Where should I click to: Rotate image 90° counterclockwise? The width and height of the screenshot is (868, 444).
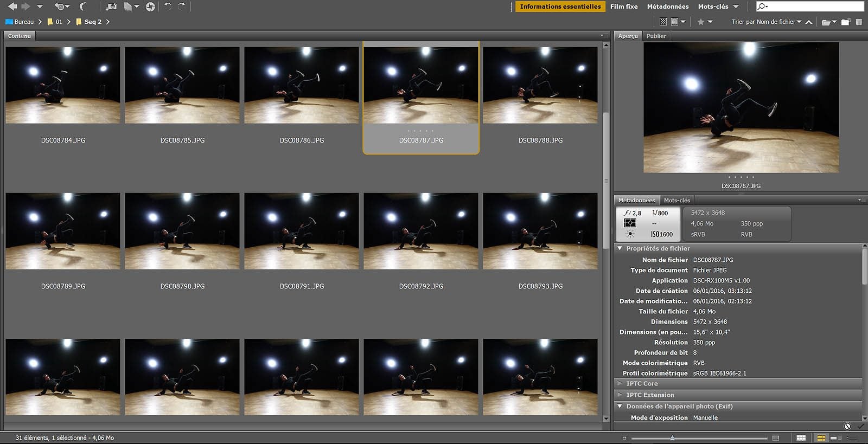tap(168, 7)
